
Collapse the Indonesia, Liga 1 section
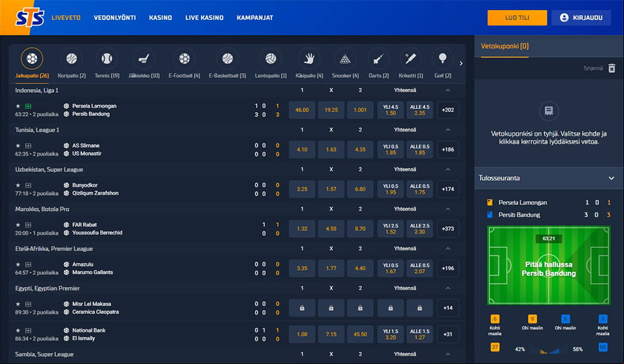tap(447, 90)
